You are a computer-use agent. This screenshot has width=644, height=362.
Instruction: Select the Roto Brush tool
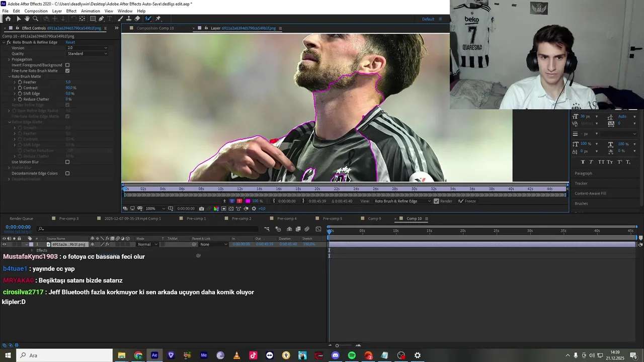(148, 19)
